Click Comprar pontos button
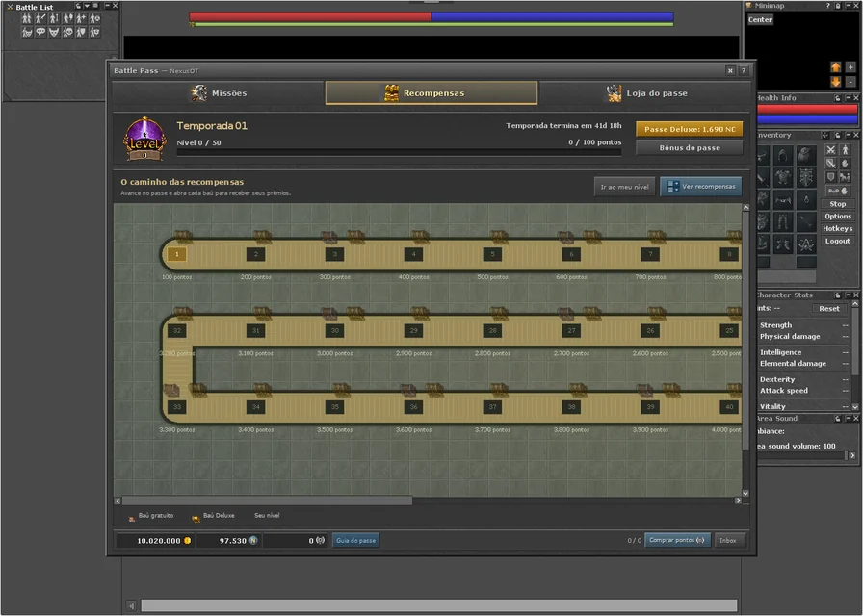This screenshot has height=616, width=863. (x=677, y=540)
